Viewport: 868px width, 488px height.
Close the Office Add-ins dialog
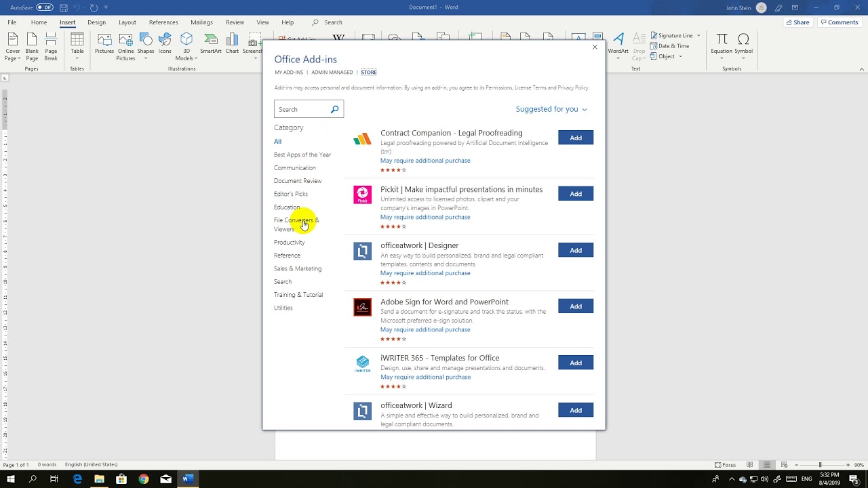pos(595,47)
